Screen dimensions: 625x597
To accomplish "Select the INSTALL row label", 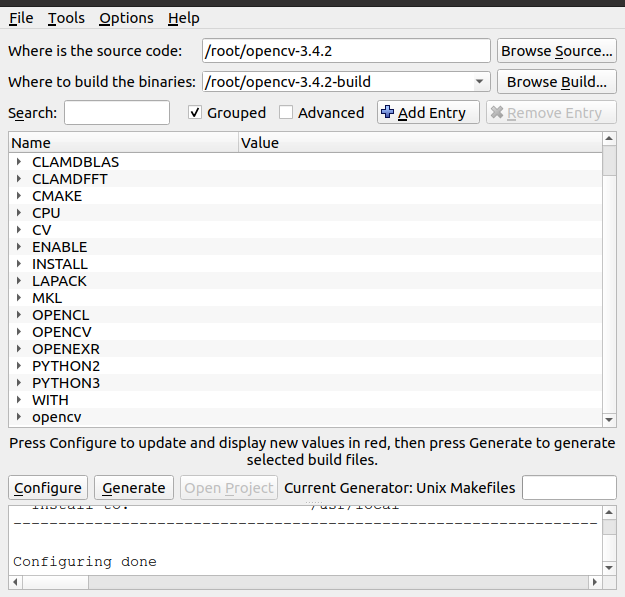I will pos(60,264).
